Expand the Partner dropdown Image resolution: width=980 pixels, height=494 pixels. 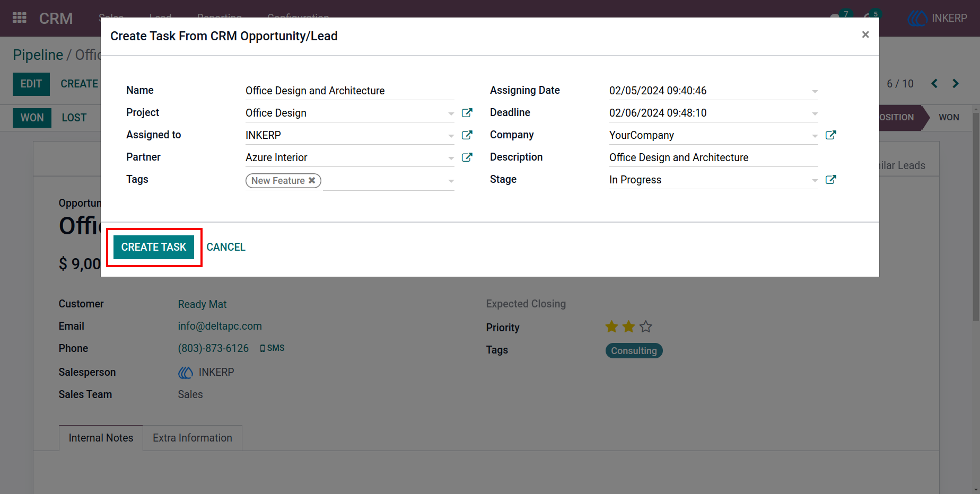(x=451, y=158)
